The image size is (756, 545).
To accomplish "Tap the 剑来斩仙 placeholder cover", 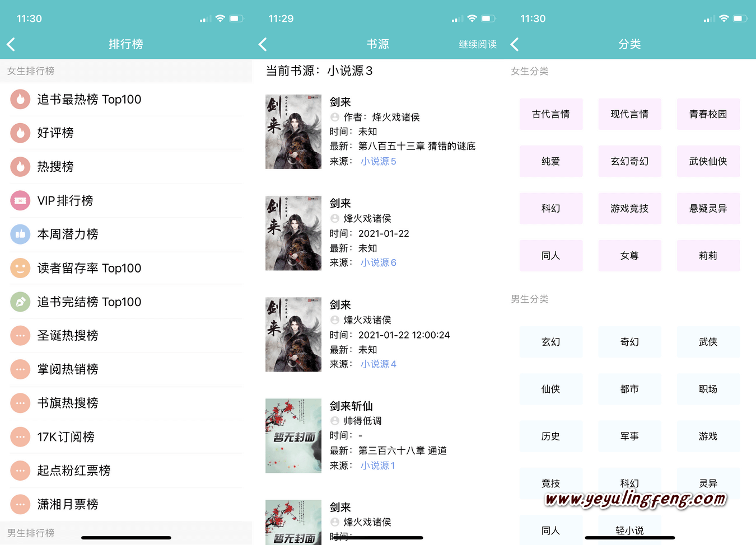I will click(293, 435).
